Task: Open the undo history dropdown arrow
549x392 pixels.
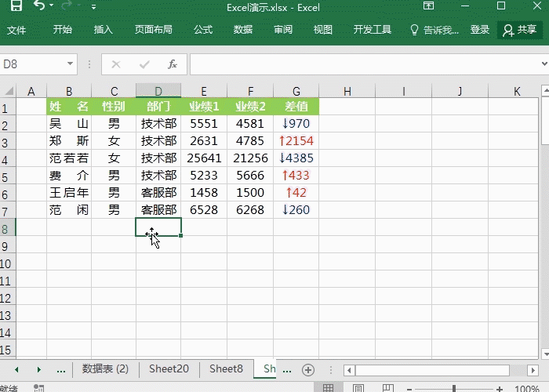Action: pyautogui.click(x=52, y=5)
